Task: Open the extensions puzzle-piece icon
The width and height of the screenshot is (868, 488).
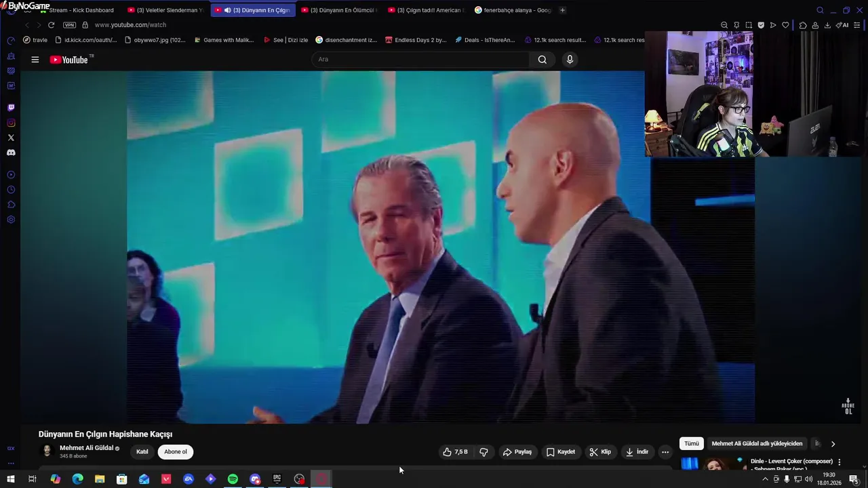Action: [803, 25]
